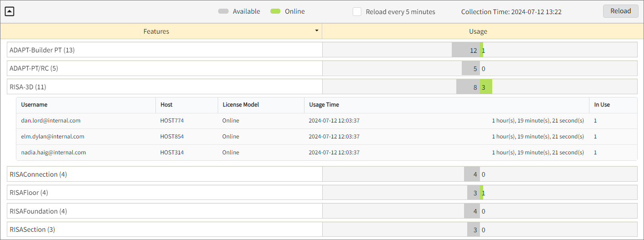Click the Reload button
Viewport: 644px width, 240px height.
[620, 11]
